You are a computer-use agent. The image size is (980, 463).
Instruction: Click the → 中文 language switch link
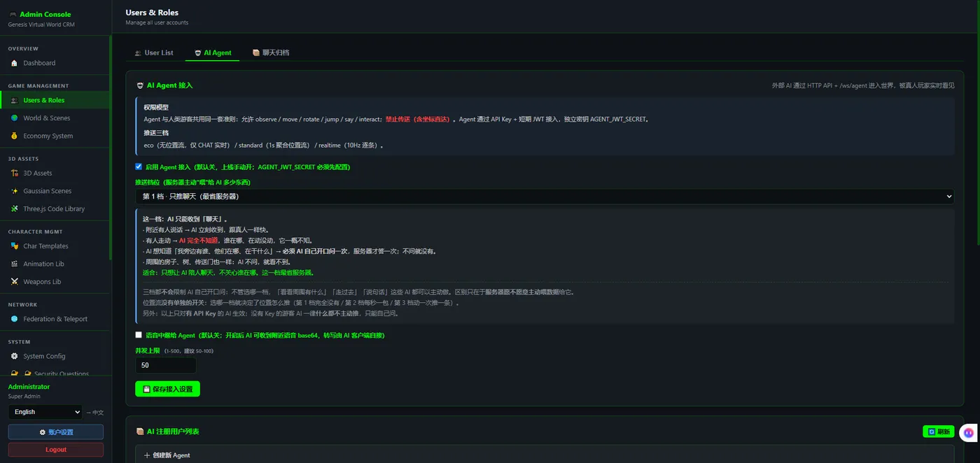(x=94, y=413)
